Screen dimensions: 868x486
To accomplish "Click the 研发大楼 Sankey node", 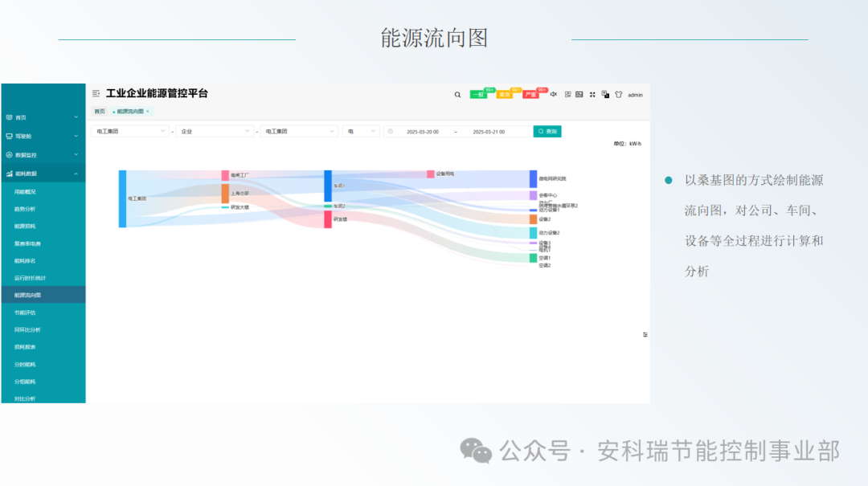I will (225, 207).
